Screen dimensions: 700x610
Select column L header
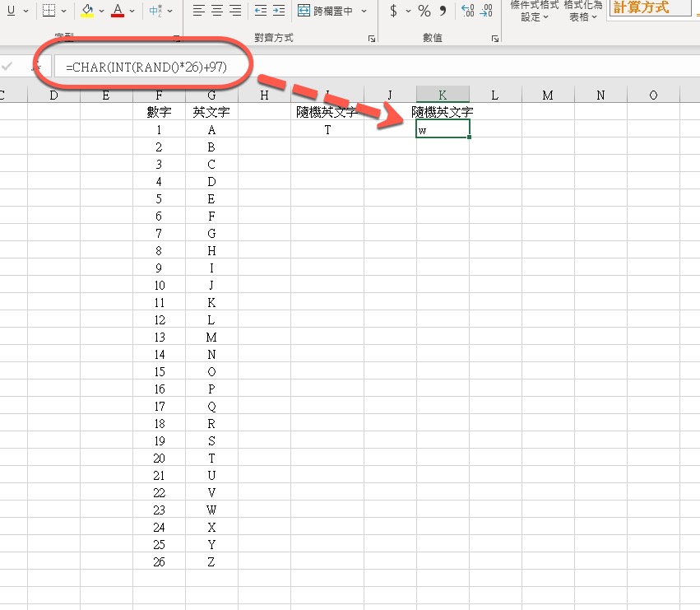[495, 95]
